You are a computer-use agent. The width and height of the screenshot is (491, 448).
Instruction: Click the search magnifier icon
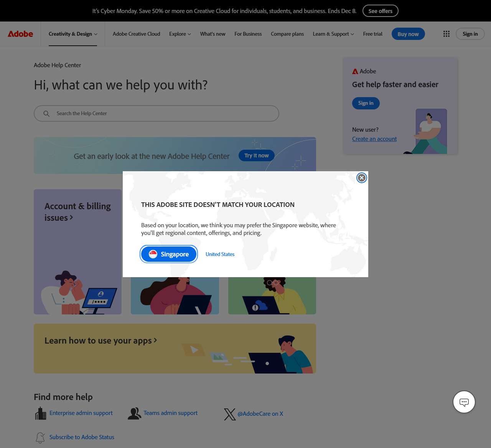[46, 114]
